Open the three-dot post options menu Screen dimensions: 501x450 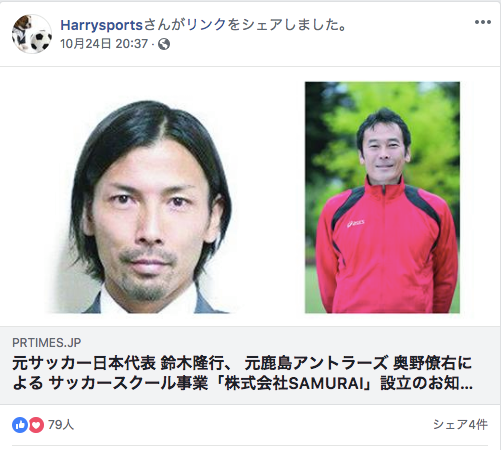tap(483, 22)
